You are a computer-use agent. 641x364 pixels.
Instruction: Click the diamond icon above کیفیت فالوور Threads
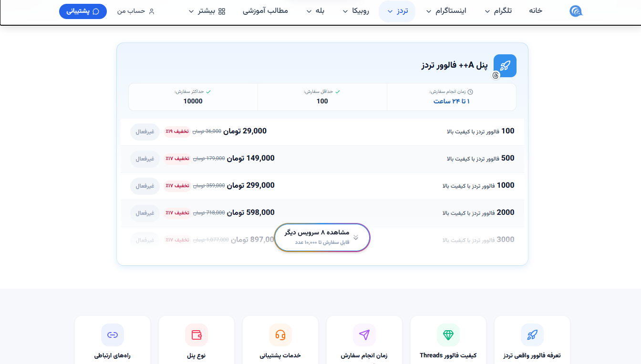(x=448, y=335)
